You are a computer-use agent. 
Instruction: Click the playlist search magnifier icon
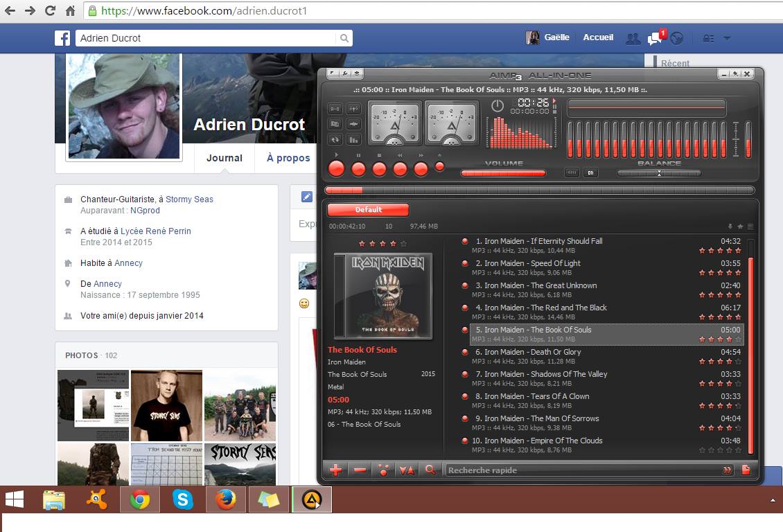(x=430, y=470)
